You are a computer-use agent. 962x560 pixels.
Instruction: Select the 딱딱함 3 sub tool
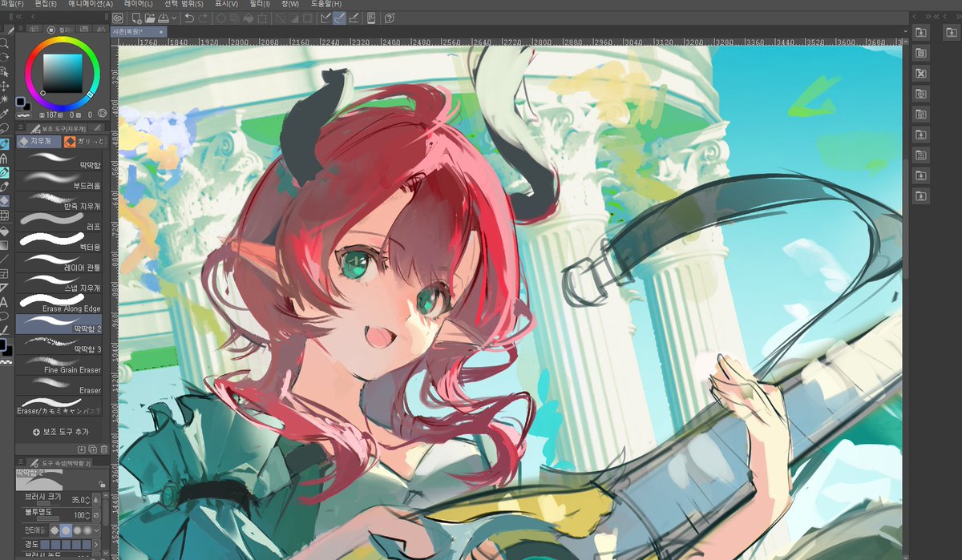59,344
